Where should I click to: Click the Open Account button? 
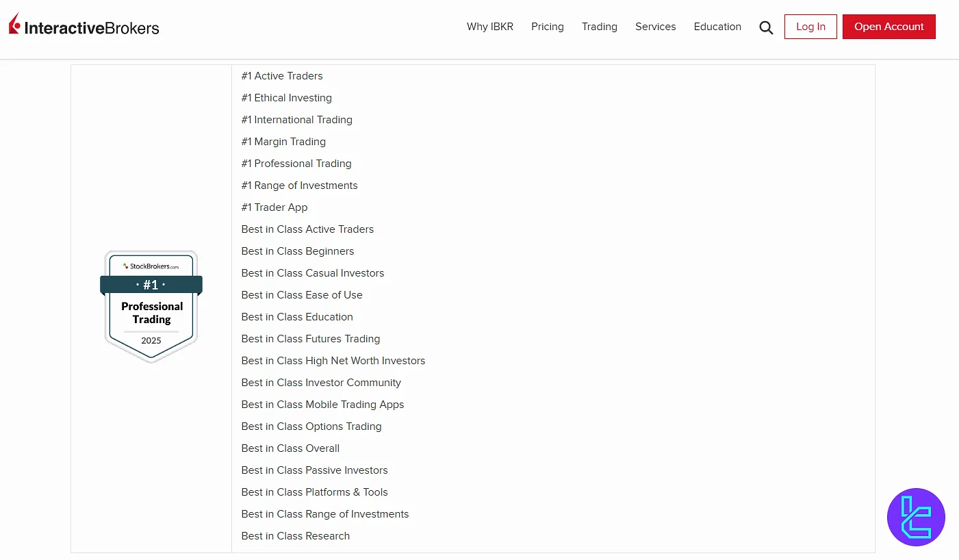[889, 27]
